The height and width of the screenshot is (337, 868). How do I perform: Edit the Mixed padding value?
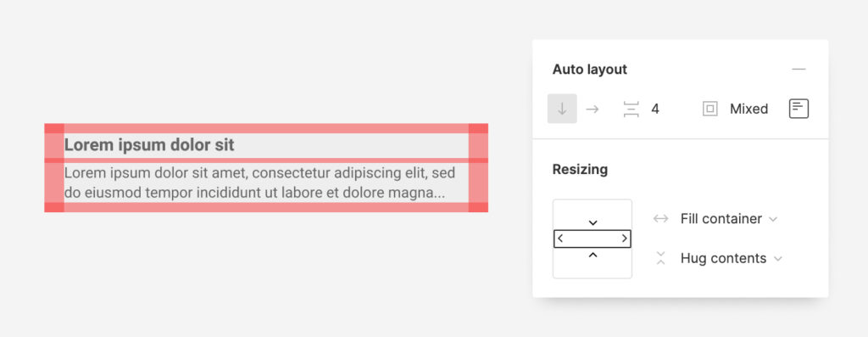[x=748, y=109]
